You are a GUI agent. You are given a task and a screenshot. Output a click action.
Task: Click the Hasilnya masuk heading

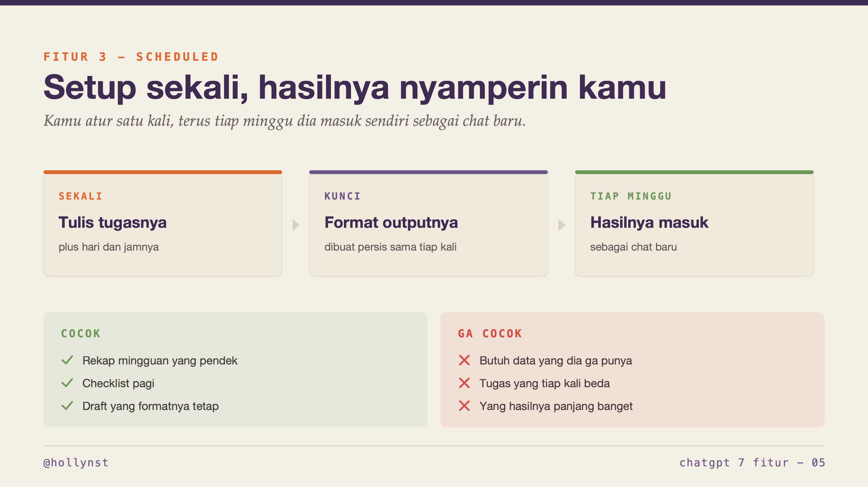click(x=649, y=223)
